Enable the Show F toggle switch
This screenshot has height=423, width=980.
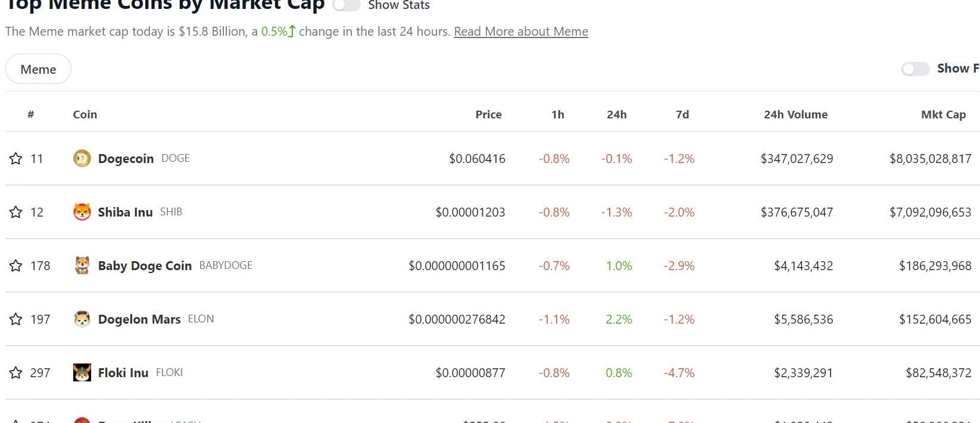[915, 69]
